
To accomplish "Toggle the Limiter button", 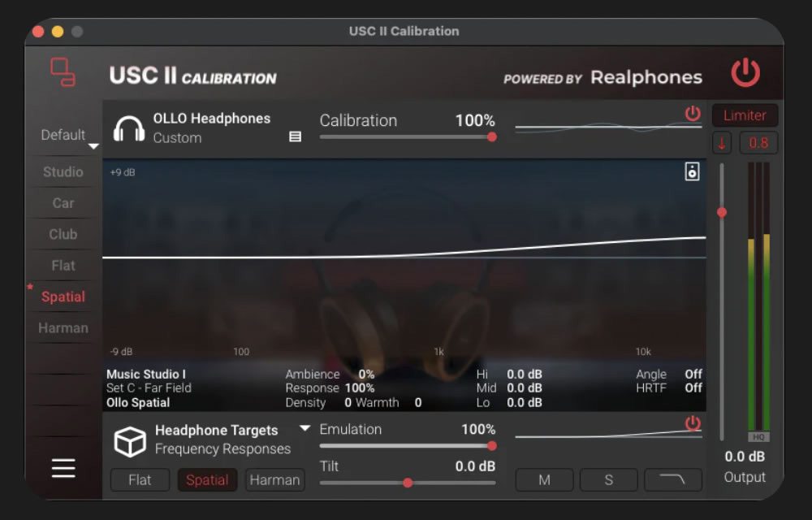I will coord(745,115).
